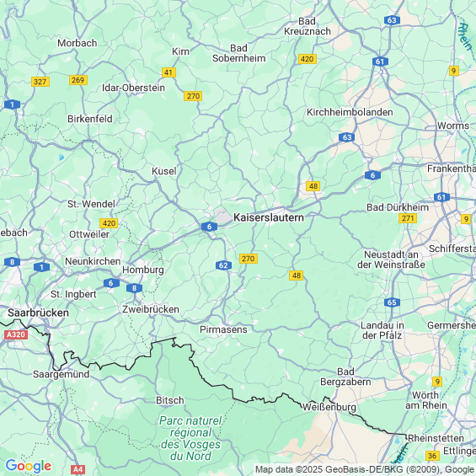Click the Zweibrücken town label
Viewport: 476px width, 476px height.
[x=151, y=309]
